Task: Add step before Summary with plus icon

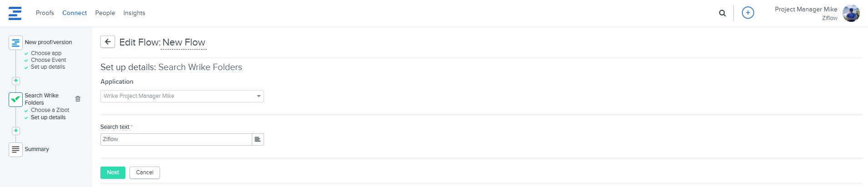Action: point(16,131)
